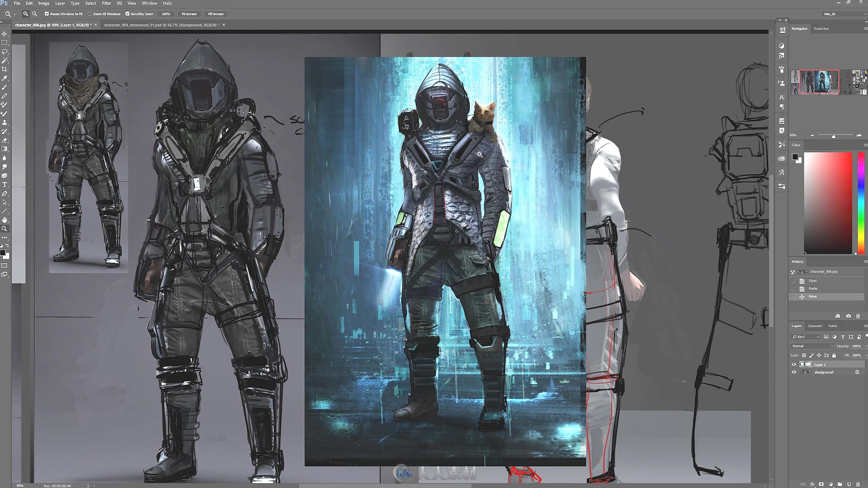
Task: Set history brush source for Paste state
Action: click(793, 288)
